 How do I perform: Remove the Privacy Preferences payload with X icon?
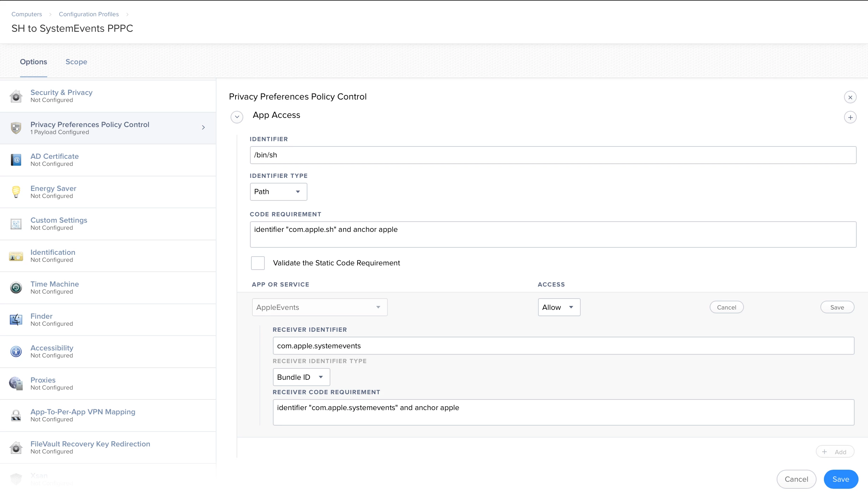click(850, 97)
